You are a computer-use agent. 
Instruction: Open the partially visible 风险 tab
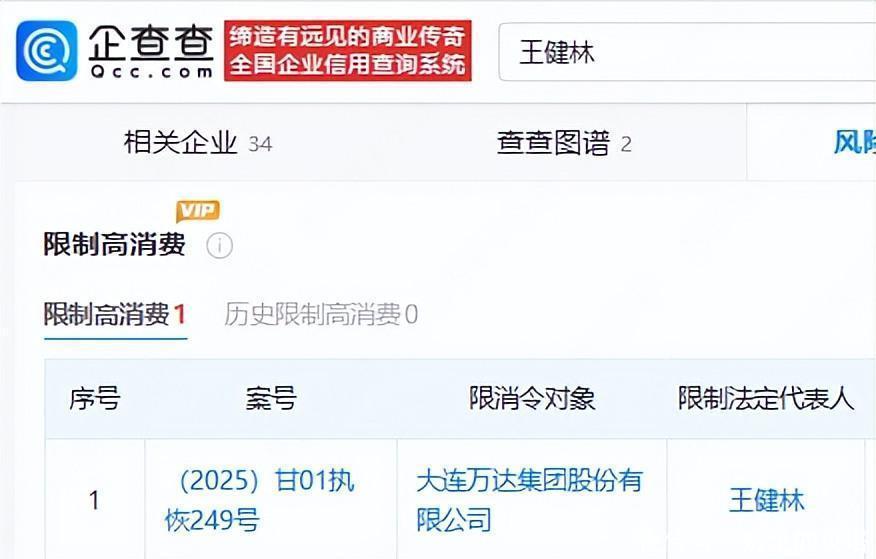[854, 142]
